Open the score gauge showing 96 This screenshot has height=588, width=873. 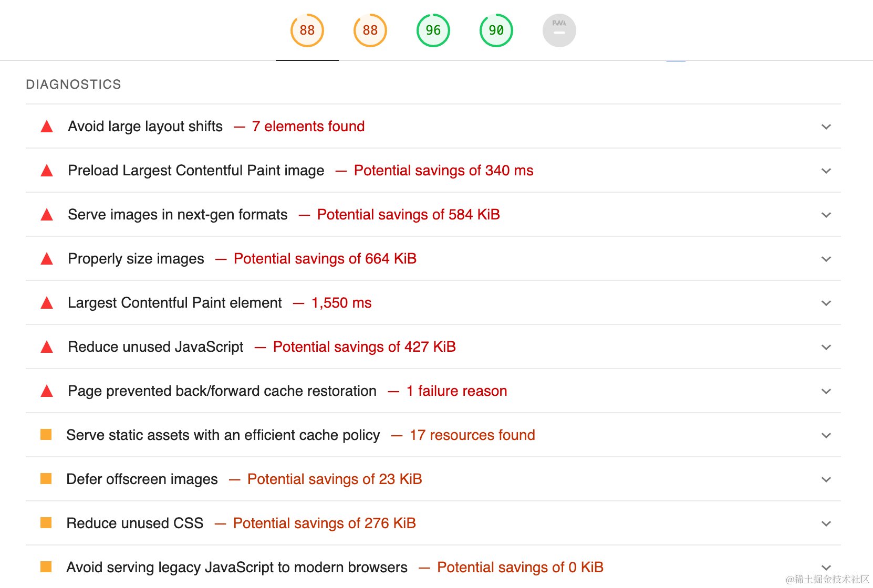tap(433, 30)
